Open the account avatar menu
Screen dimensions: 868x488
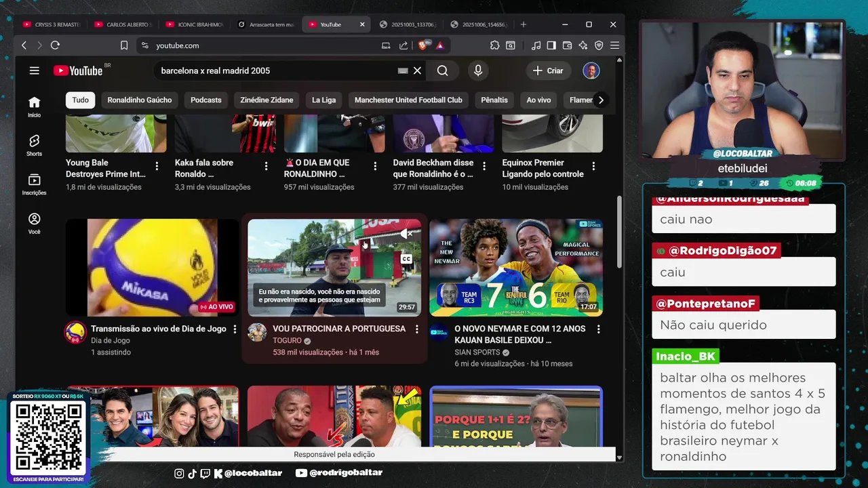point(591,70)
